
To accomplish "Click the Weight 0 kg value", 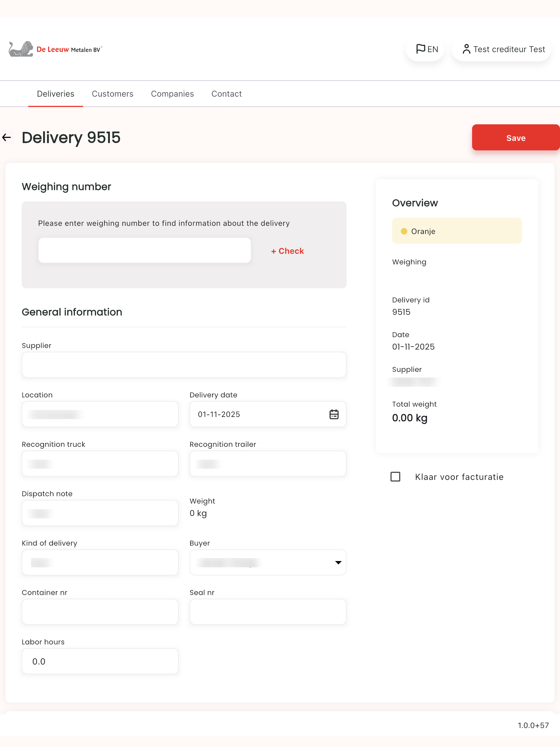I will 198,513.
